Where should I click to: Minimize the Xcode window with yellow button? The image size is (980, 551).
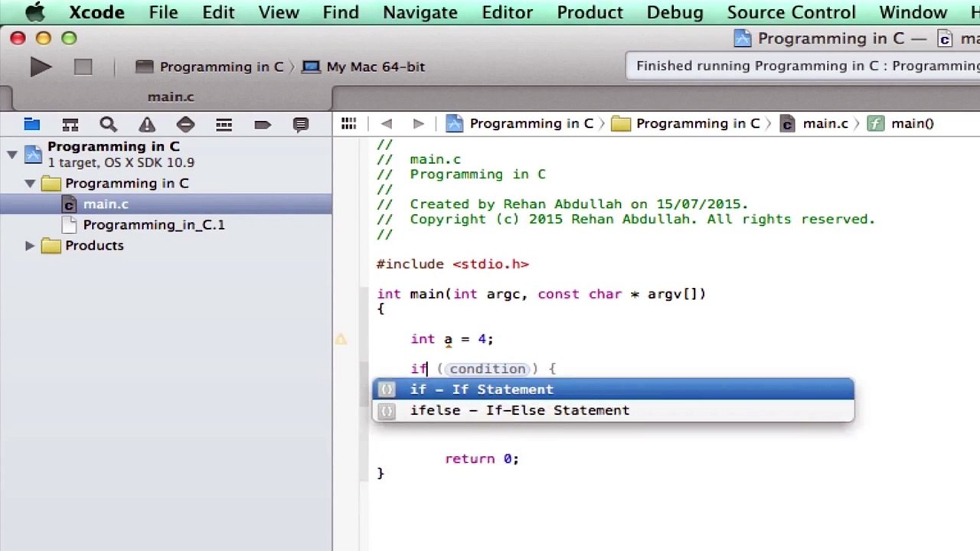pyautogui.click(x=44, y=38)
